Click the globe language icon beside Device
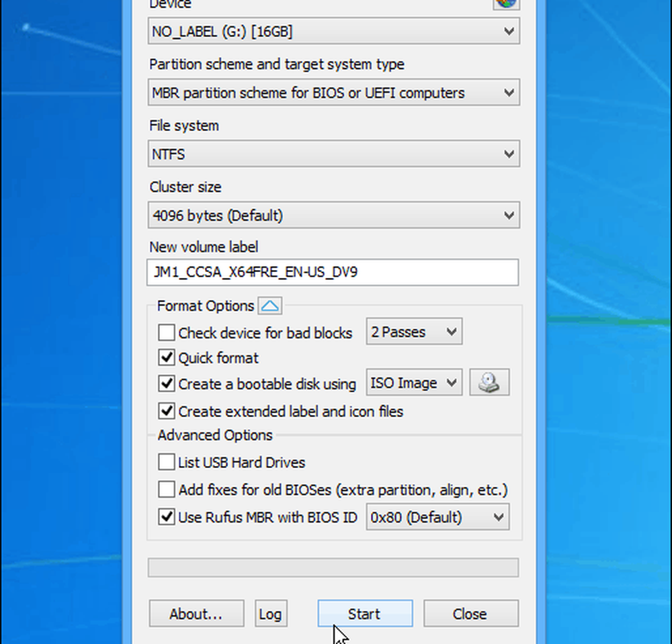 point(506,3)
